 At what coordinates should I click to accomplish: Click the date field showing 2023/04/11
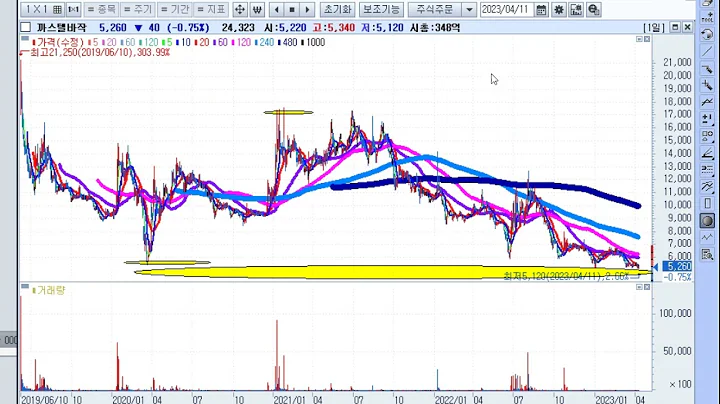click(x=506, y=9)
